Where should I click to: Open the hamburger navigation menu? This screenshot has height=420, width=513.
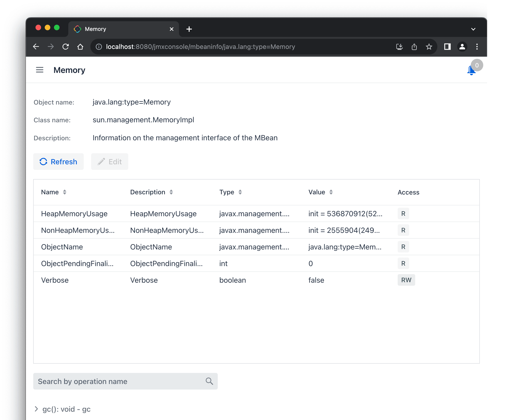[39, 70]
